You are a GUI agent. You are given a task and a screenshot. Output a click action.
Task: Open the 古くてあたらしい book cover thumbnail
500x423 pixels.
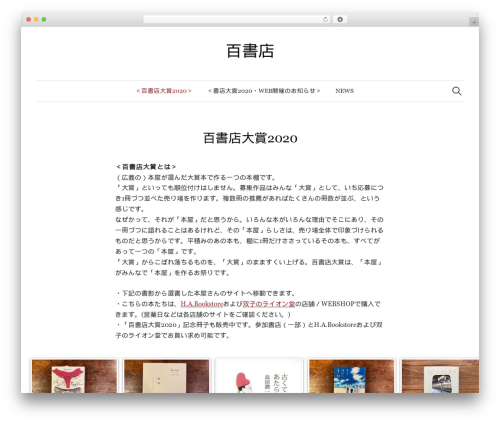click(259, 376)
